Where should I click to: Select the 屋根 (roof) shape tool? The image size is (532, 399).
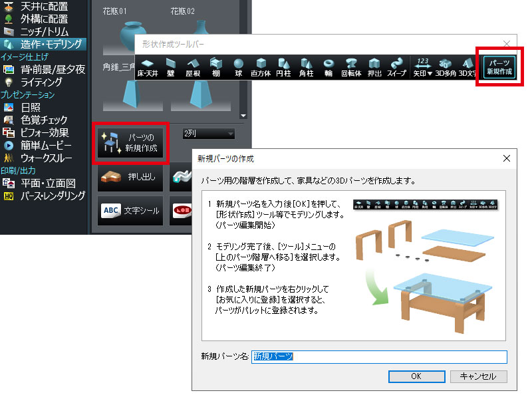[x=193, y=68]
